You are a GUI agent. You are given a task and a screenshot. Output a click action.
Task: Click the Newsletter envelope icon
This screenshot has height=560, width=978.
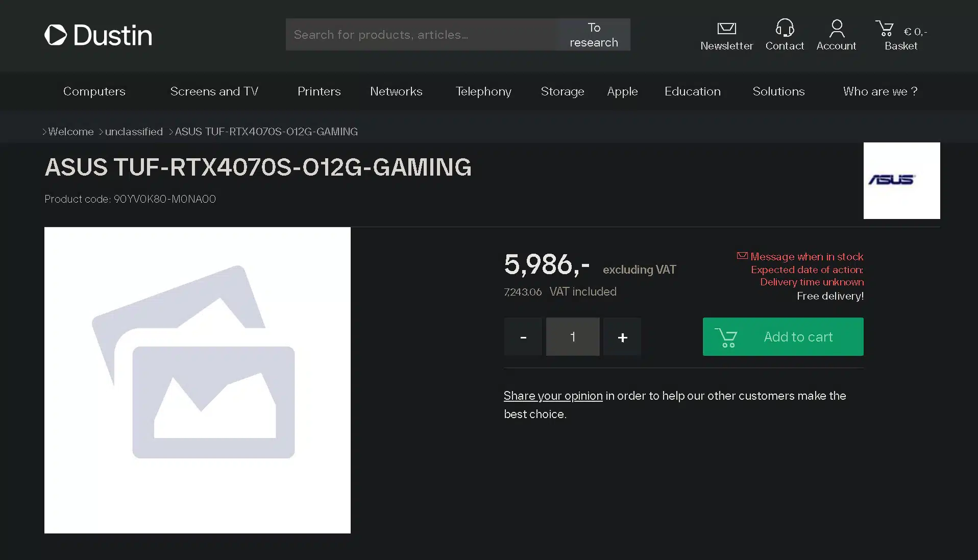pos(726,28)
